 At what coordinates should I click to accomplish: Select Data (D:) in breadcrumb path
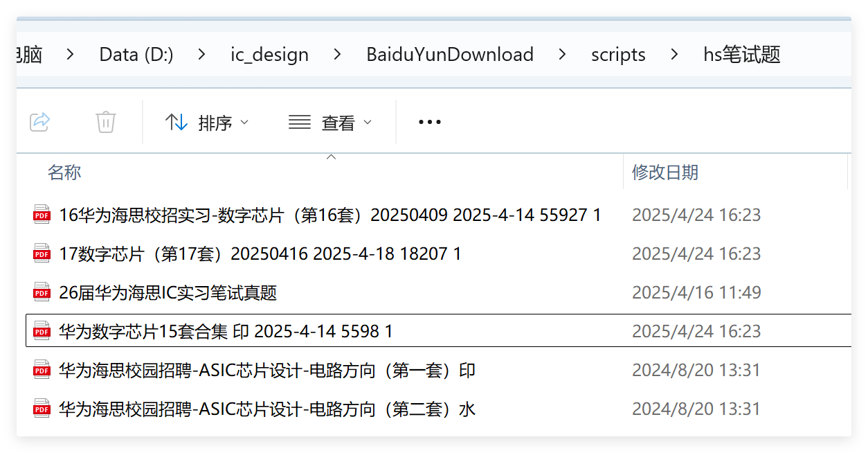[136, 55]
